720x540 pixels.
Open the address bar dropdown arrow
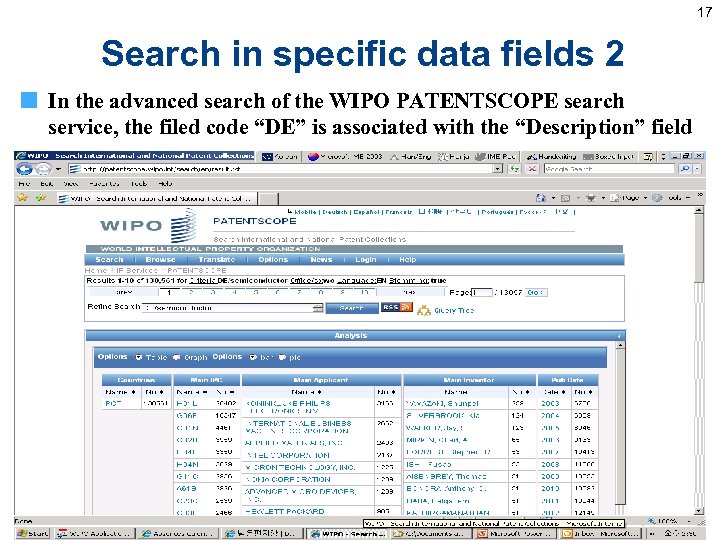coord(497,169)
